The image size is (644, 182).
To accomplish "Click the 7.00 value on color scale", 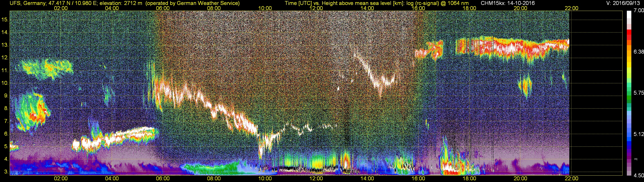I will [x=638, y=10].
